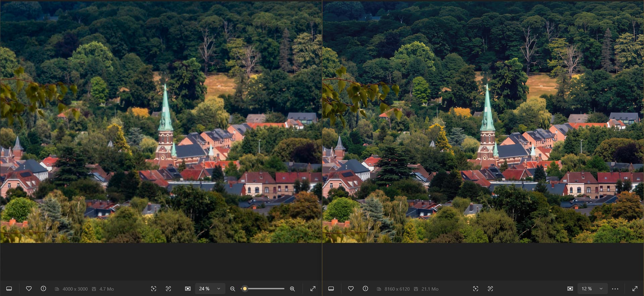Click the left window's 4000 x 3000 photo
Viewport: 644px width, 296px height.
(x=161, y=122)
